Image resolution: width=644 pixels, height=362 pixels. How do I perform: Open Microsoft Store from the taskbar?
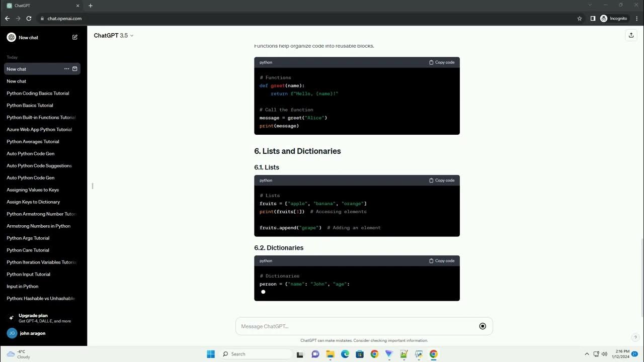[360, 354]
